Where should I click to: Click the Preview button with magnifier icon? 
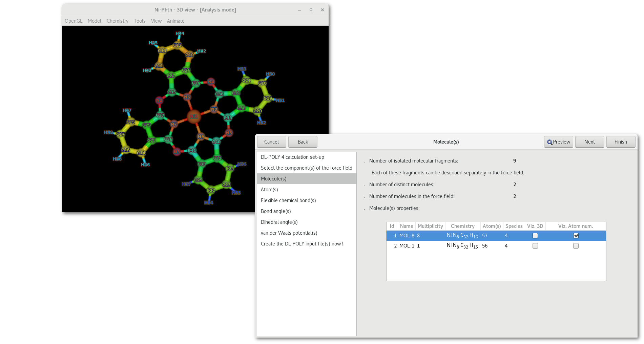point(558,142)
